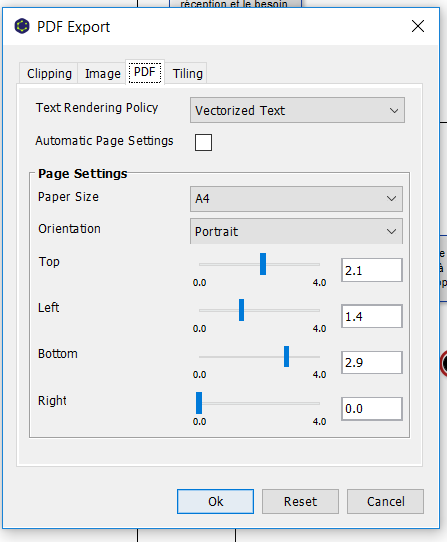
Task: Click the Top margin slider handle
Action: tap(263, 264)
